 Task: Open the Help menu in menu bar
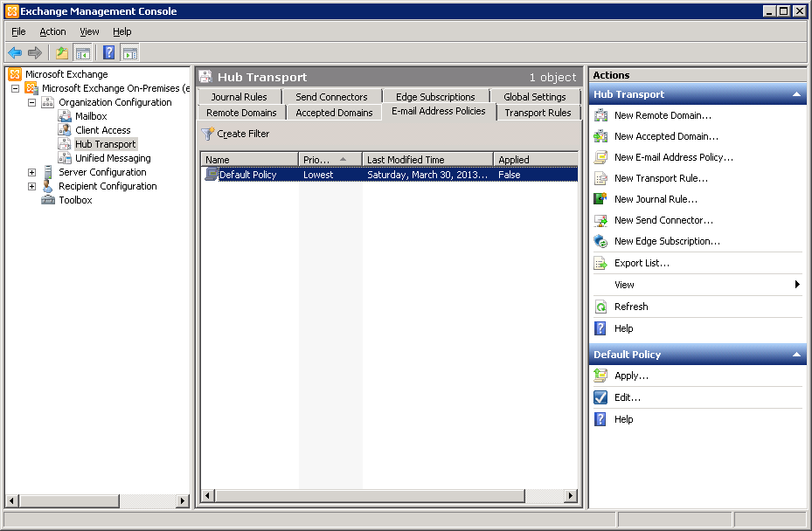[x=122, y=31]
